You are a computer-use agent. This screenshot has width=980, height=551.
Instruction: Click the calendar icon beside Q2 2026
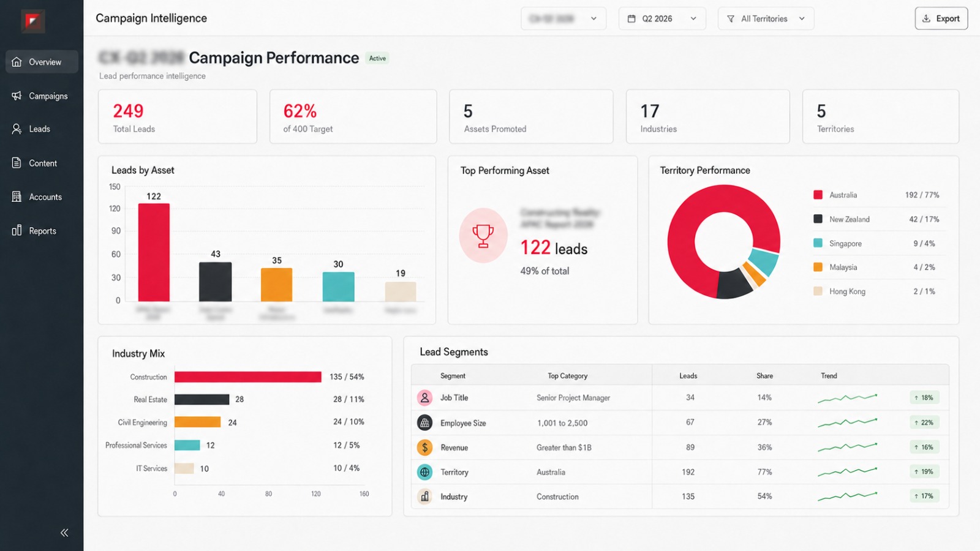pos(631,19)
